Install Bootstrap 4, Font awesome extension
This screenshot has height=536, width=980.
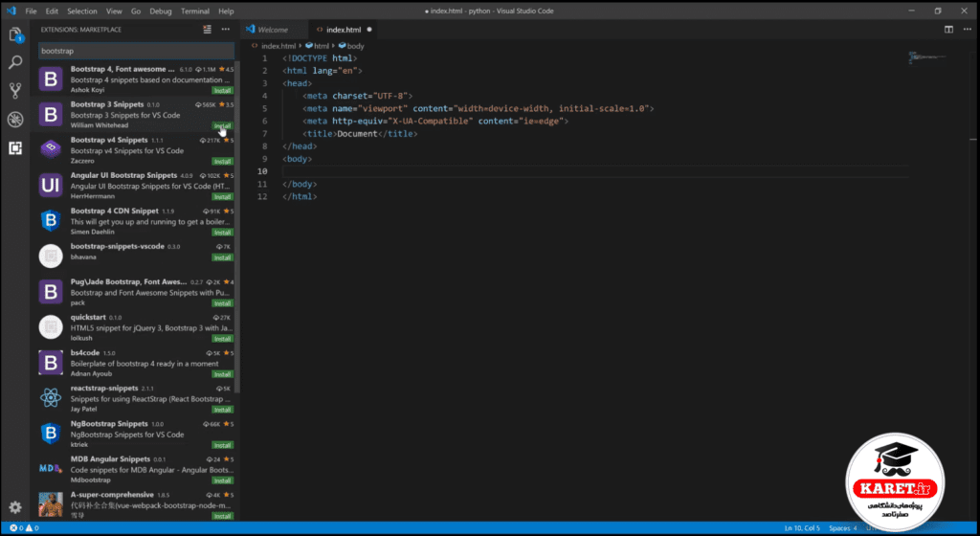coord(222,91)
